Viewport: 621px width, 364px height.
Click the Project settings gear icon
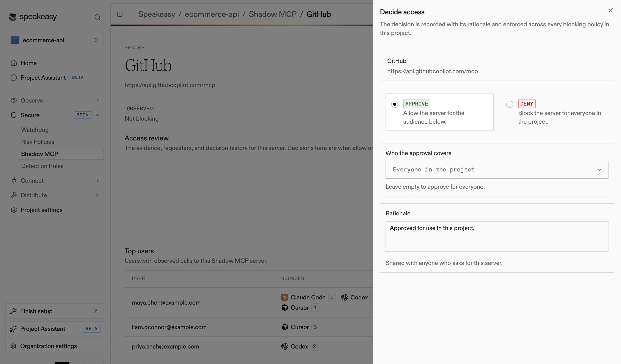[14, 210]
